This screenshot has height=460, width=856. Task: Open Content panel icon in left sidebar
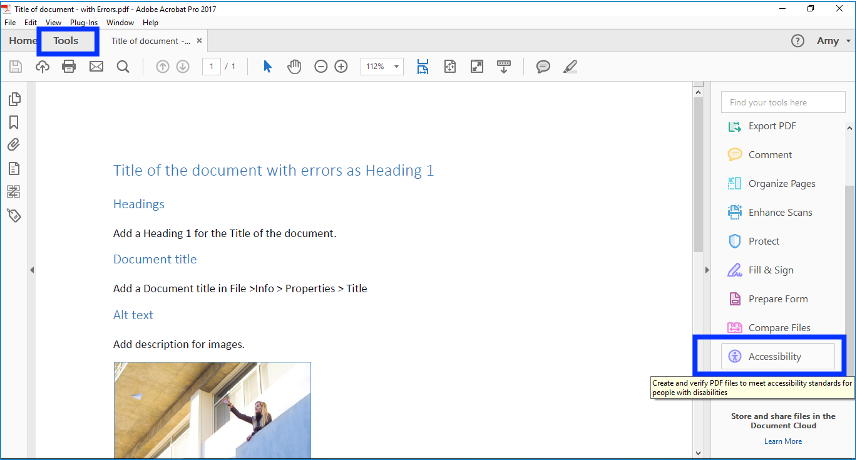click(14, 169)
